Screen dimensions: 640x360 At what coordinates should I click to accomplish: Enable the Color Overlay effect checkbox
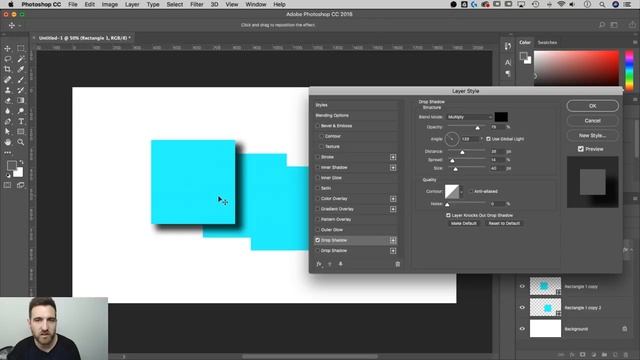point(318,199)
